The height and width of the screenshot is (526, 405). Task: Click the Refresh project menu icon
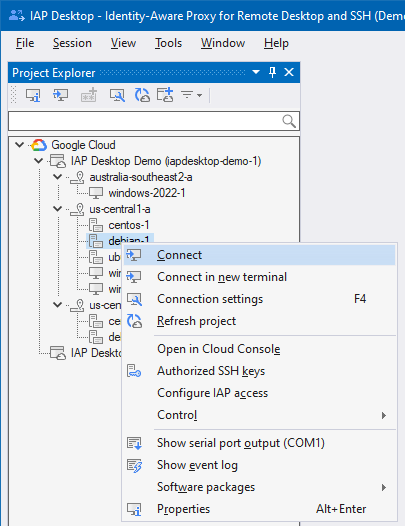point(134,321)
